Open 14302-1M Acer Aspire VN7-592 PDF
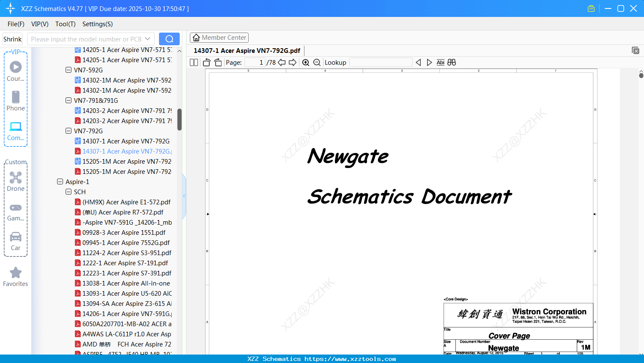This screenshot has width=644, height=363. 123,90
